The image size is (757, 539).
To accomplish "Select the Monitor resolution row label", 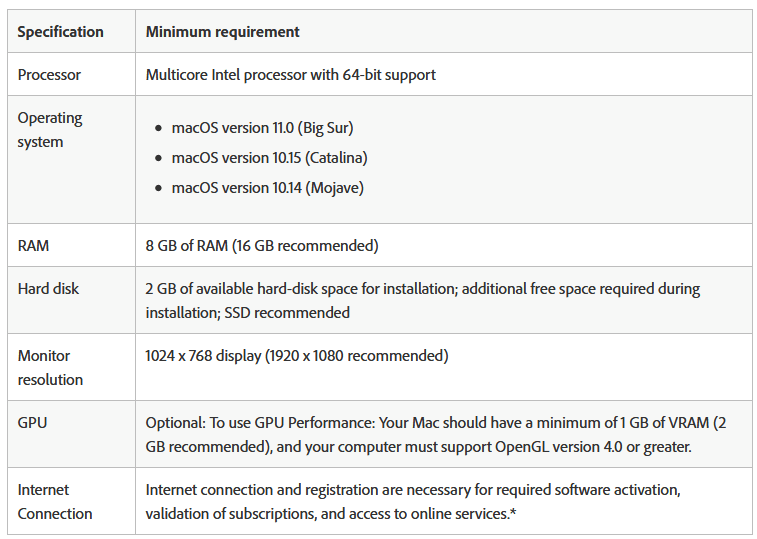I will (x=50, y=368).
